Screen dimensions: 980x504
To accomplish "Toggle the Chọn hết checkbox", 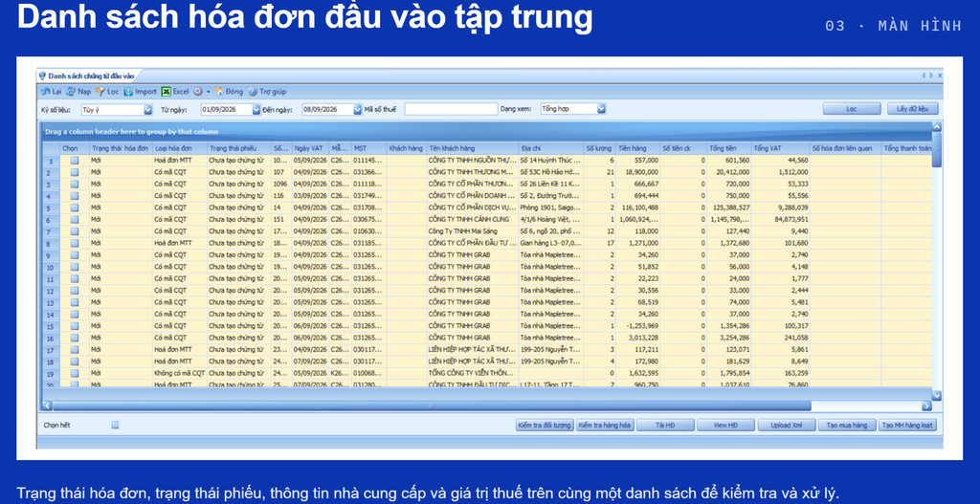I will 115,425.
